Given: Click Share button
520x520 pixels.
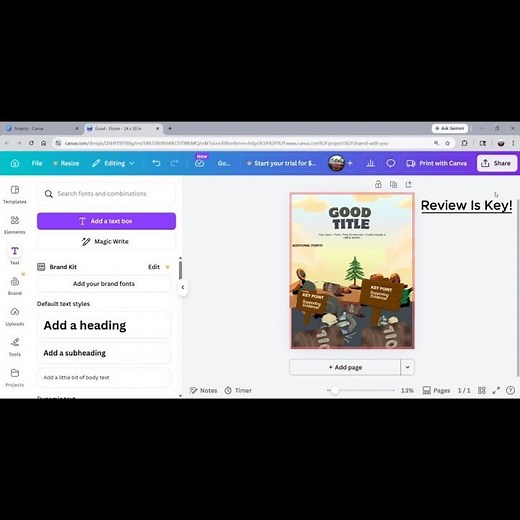Looking at the screenshot, I should coord(497,163).
